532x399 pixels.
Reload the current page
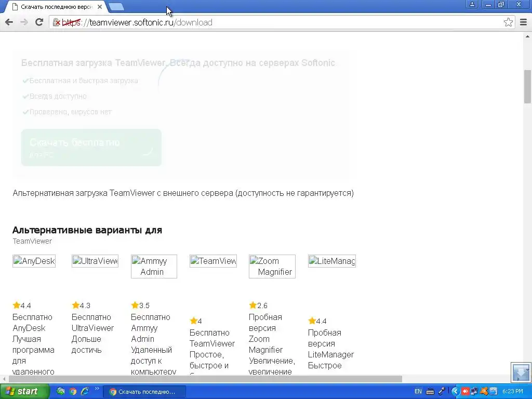tap(39, 22)
